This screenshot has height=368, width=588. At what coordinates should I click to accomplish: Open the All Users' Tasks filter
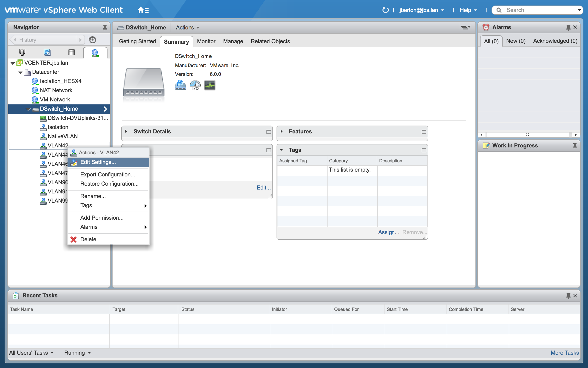click(x=31, y=353)
